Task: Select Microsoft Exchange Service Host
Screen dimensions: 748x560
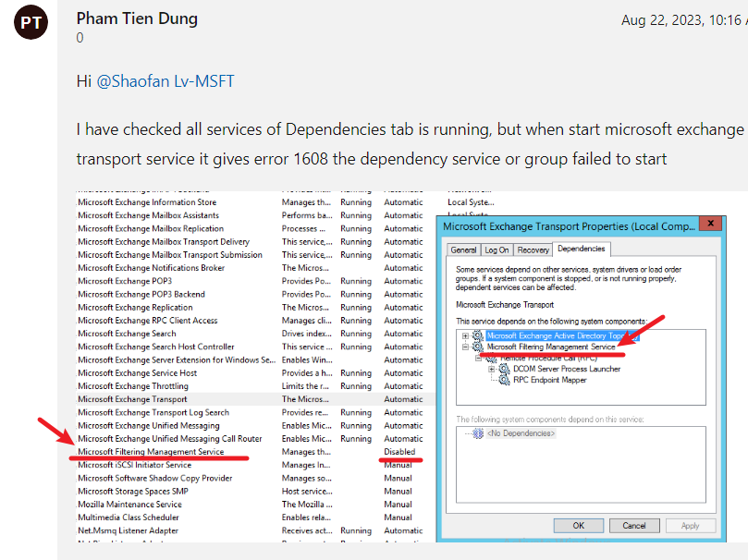Action: tap(138, 373)
